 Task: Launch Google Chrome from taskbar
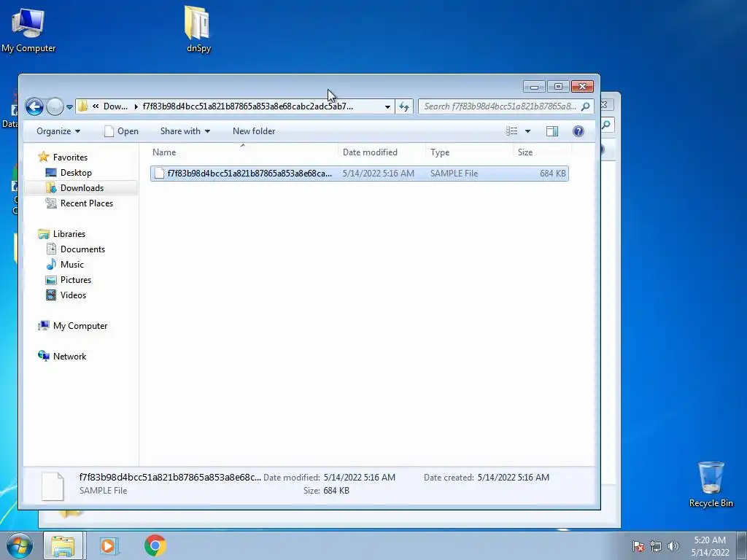coord(155,545)
